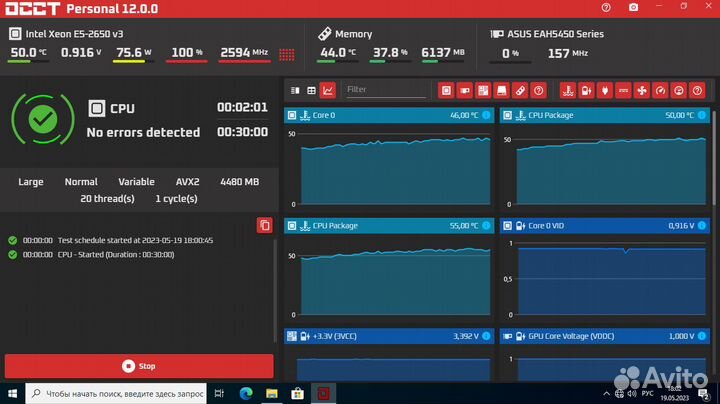Open info for Core 0 VID graph
Image resolution: width=720 pixels, height=404 pixels.
702,225
